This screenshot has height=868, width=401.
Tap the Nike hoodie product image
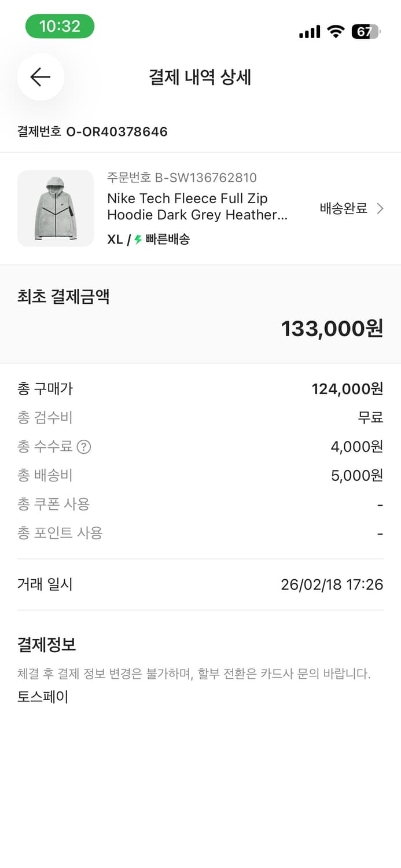(56, 208)
